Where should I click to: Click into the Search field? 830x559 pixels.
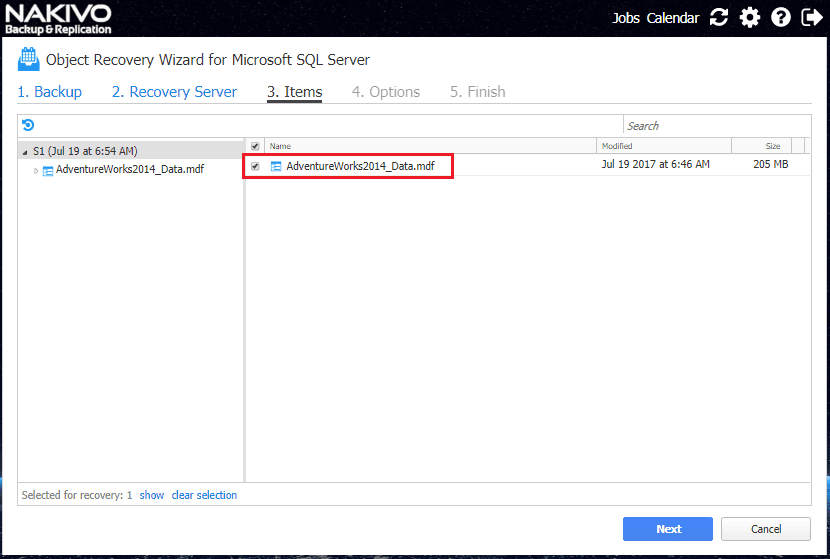tap(715, 126)
